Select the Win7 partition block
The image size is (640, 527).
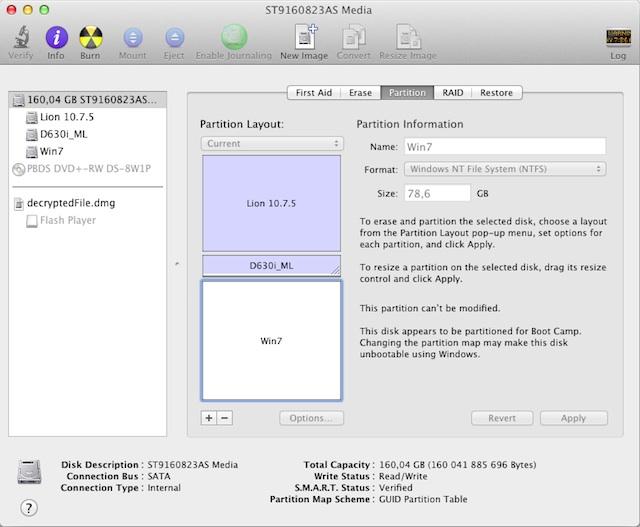tap(271, 340)
